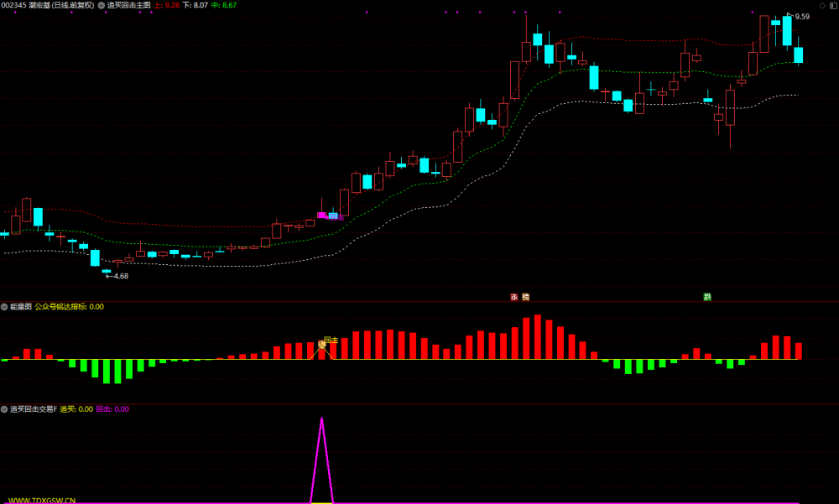Click the stock title 002345 潮宏基
The image size is (839, 504).
pyautogui.click(x=26, y=5)
